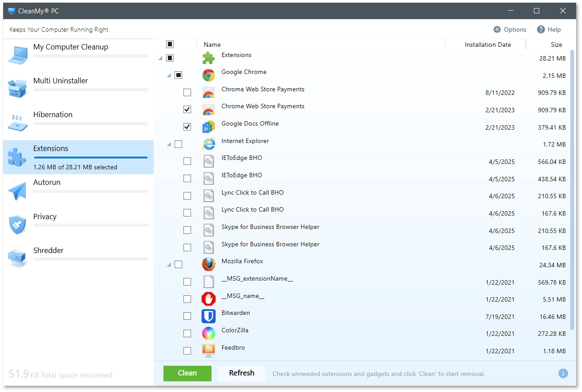Click icon of the 210.55 KB Skype Browser Helper
This screenshot has width=582, height=392.
coord(208,230)
